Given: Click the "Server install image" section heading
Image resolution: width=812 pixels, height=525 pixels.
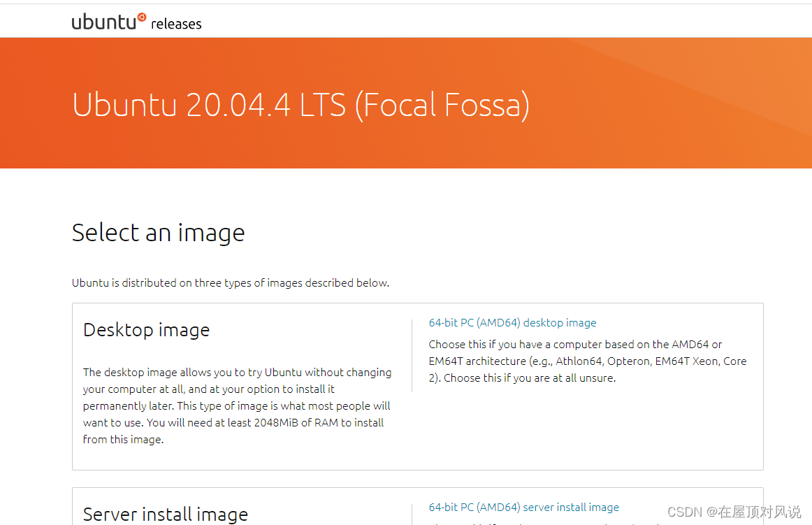Looking at the screenshot, I should click(x=165, y=514).
